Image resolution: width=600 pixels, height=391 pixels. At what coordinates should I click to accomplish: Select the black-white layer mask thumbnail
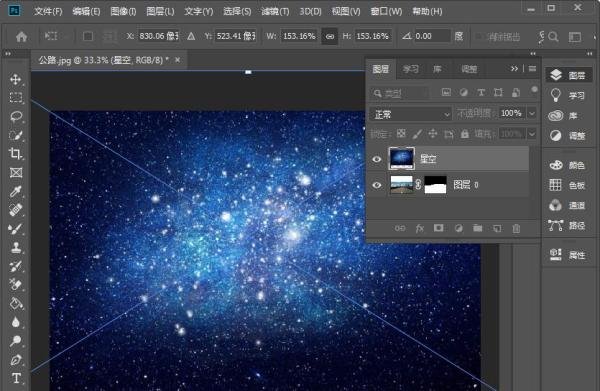pyautogui.click(x=435, y=185)
